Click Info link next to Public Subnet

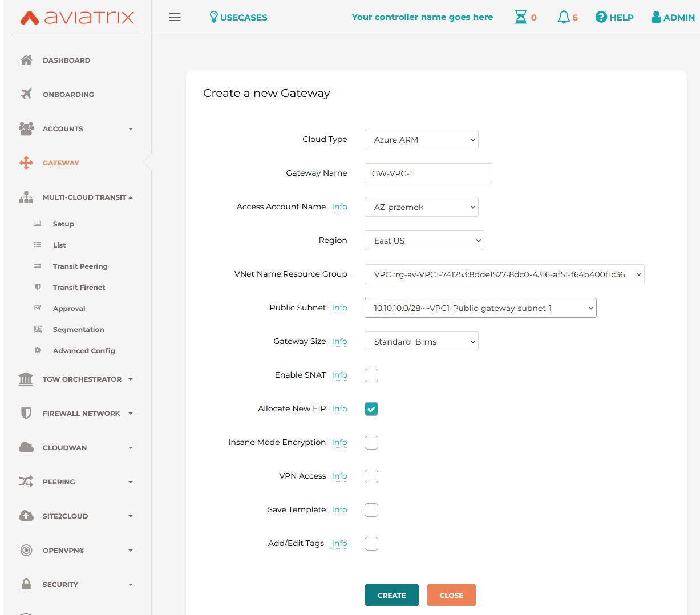[x=339, y=307]
